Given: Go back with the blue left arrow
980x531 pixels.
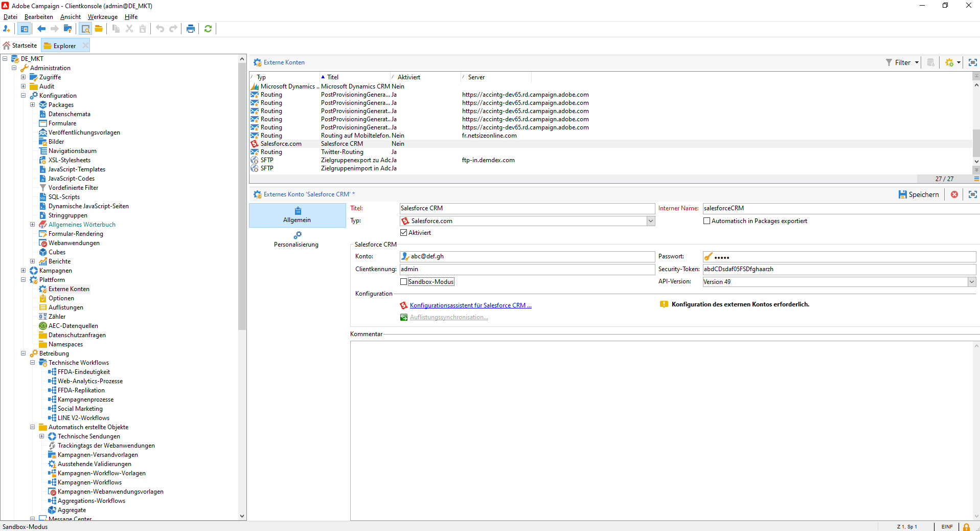Looking at the screenshot, I should click(41, 29).
